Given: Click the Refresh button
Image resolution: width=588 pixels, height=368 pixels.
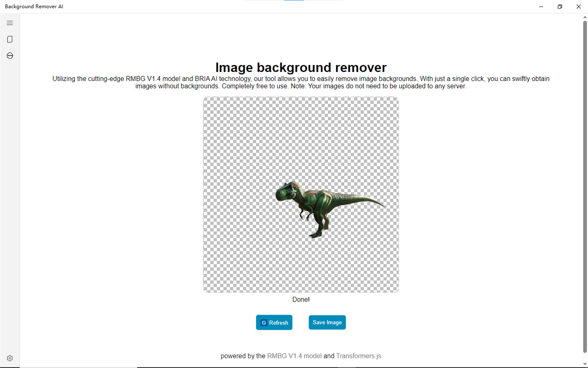Looking at the screenshot, I should click(x=274, y=322).
